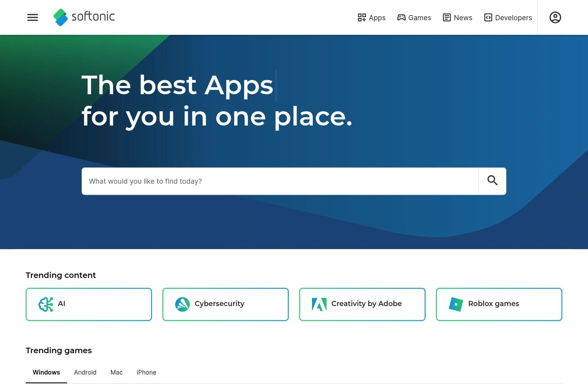Screen dimensions: 588x392
Task: Click the Adobe logo icon
Action: click(319, 304)
